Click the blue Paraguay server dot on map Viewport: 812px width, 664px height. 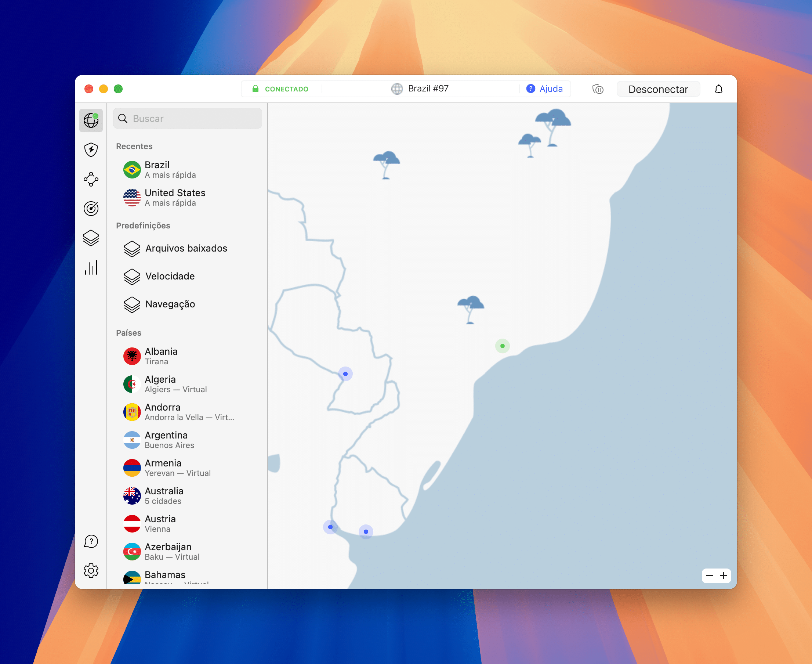345,374
